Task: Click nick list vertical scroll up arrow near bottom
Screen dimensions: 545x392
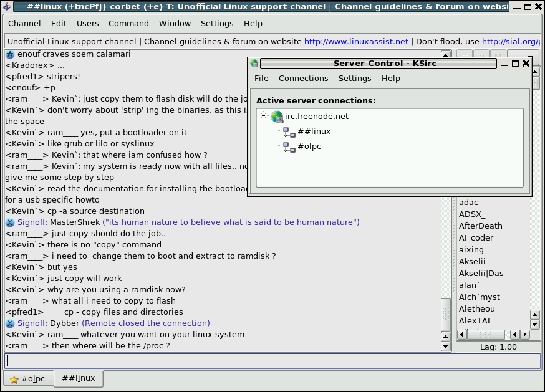Action: (535, 315)
